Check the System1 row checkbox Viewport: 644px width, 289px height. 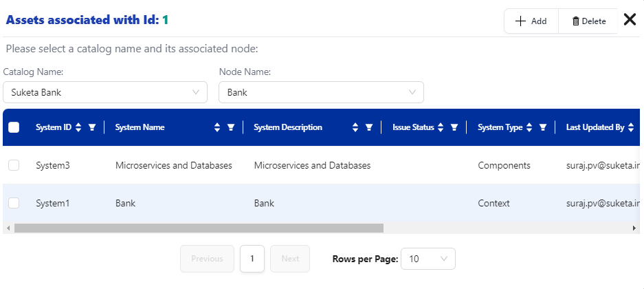[14, 203]
